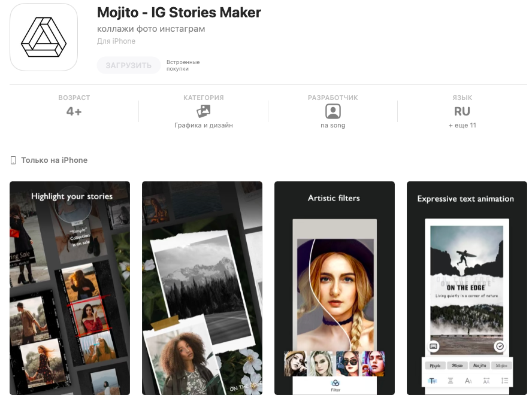532x395 pixels.
Task: Open developer link na song
Action: [333, 125]
